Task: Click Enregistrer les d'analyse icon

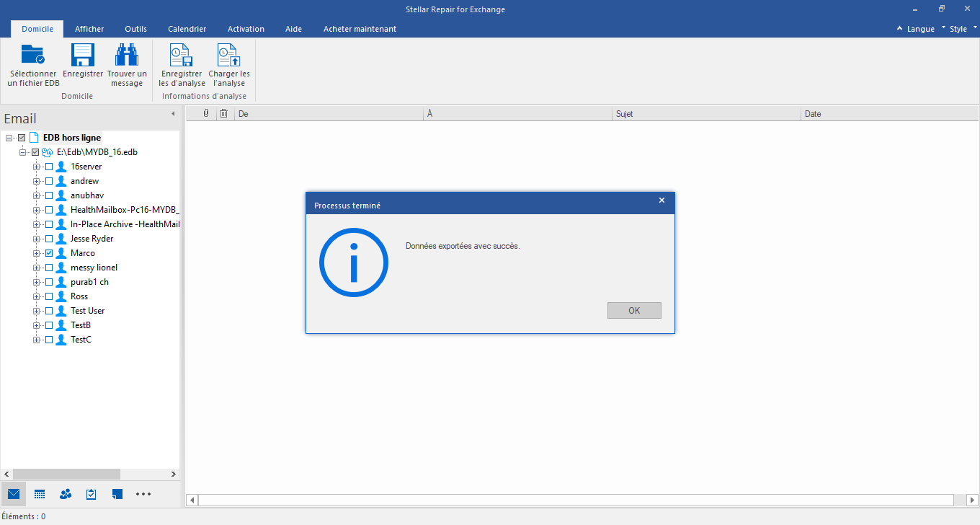Action: coord(180,55)
